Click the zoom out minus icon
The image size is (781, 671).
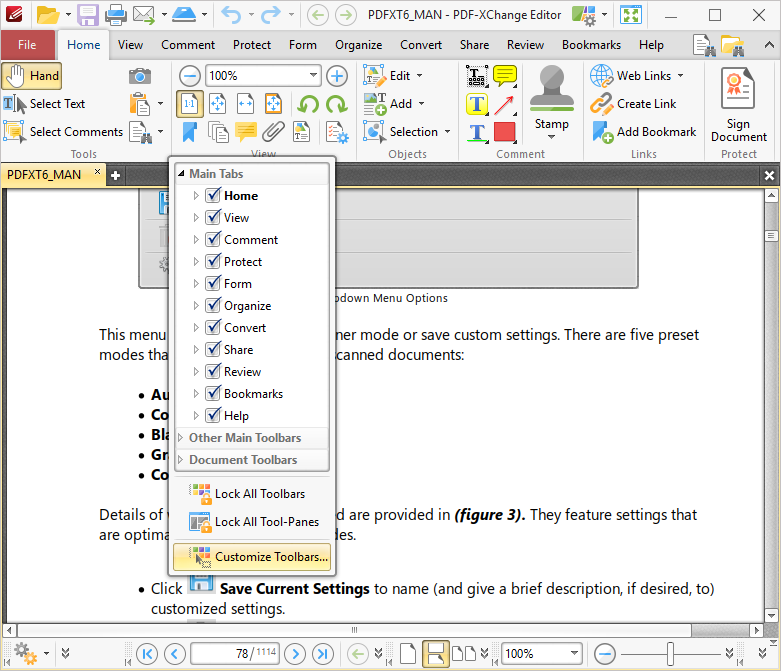[x=190, y=76]
